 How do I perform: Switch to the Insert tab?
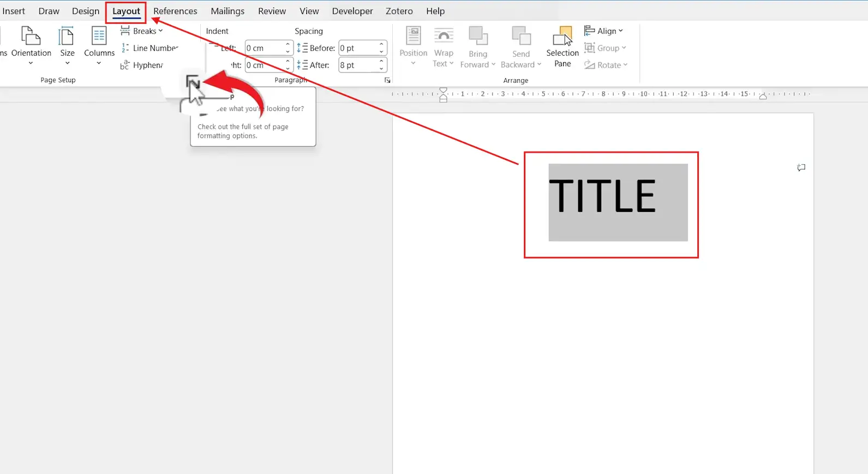(14, 11)
